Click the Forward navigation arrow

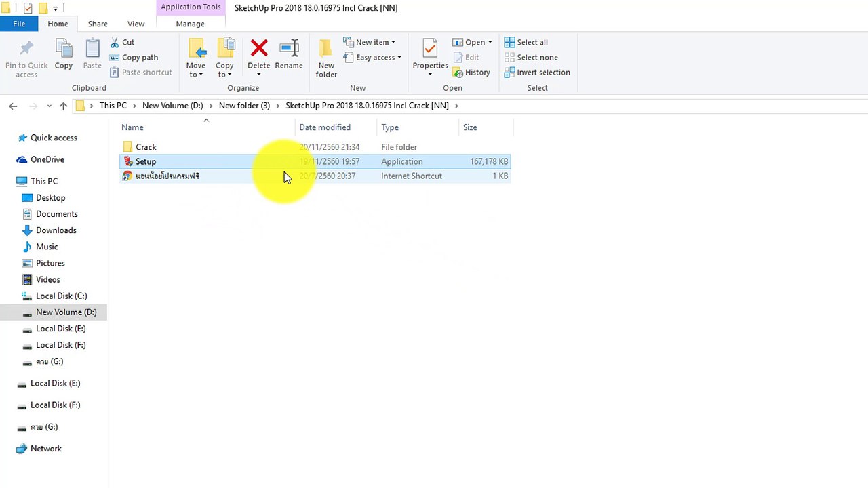32,106
